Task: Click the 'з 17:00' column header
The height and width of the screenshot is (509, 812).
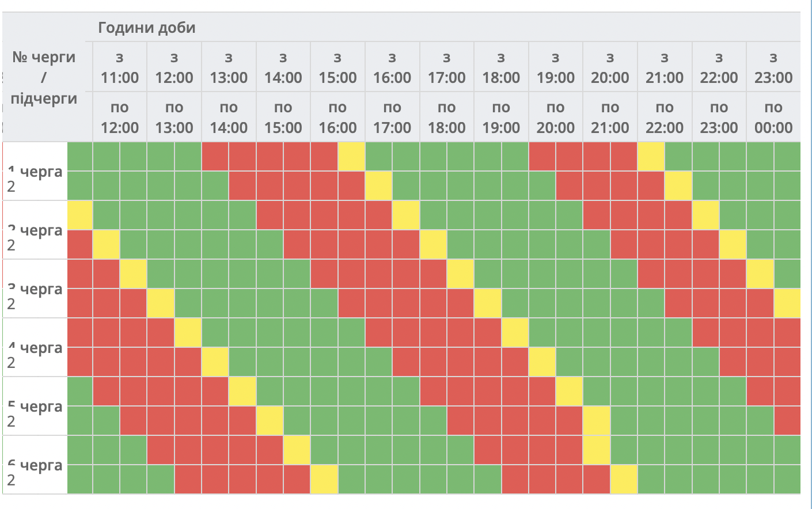Action: click(x=446, y=67)
